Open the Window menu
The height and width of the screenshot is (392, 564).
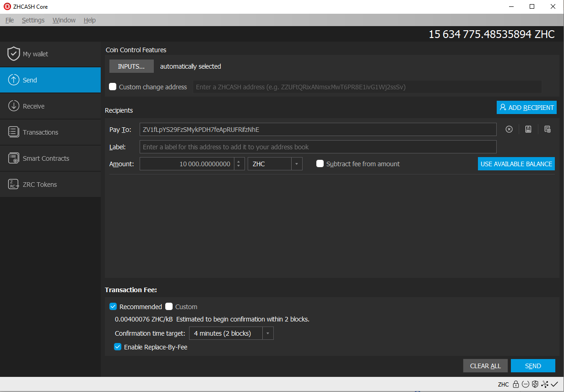[x=64, y=20]
